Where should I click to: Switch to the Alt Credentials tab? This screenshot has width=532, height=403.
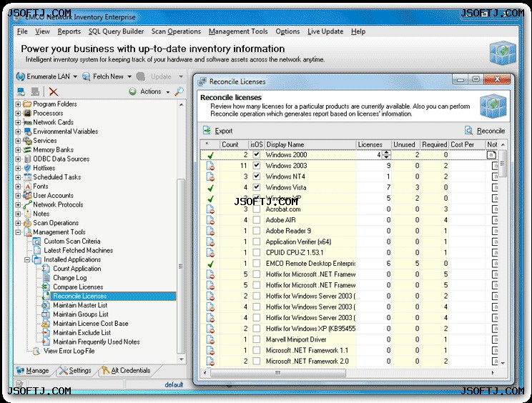pos(126,370)
